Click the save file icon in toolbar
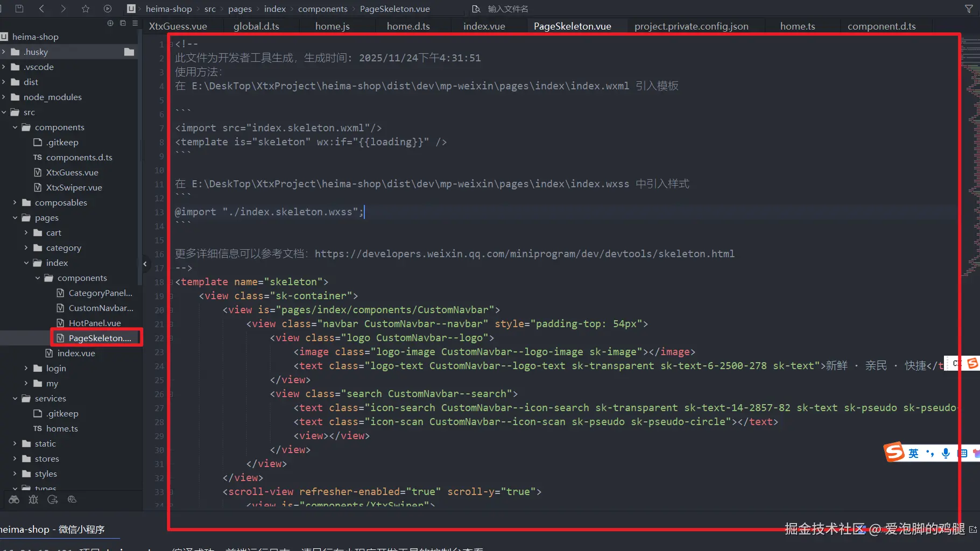 (19, 9)
